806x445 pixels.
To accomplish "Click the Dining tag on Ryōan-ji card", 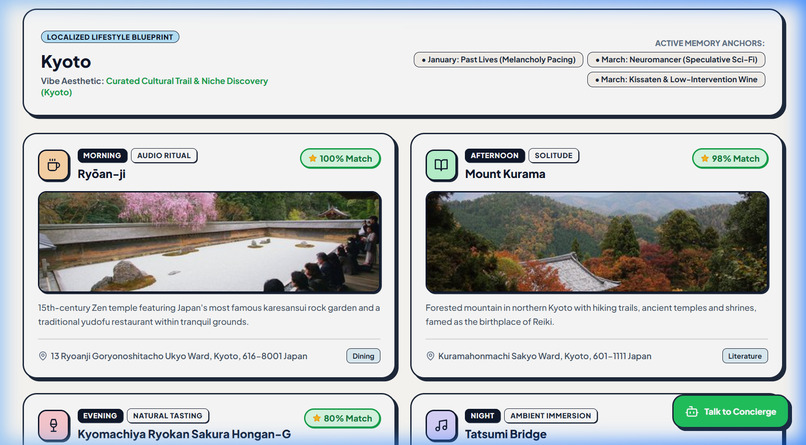I will coord(363,356).
